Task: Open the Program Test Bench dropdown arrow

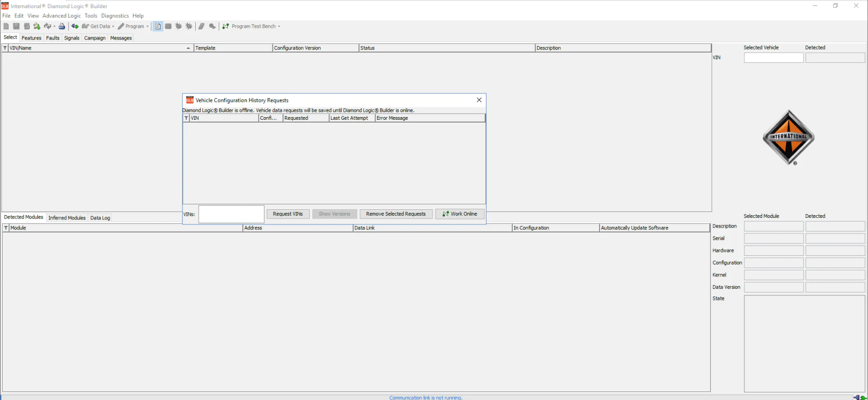Action: [279, 26]
